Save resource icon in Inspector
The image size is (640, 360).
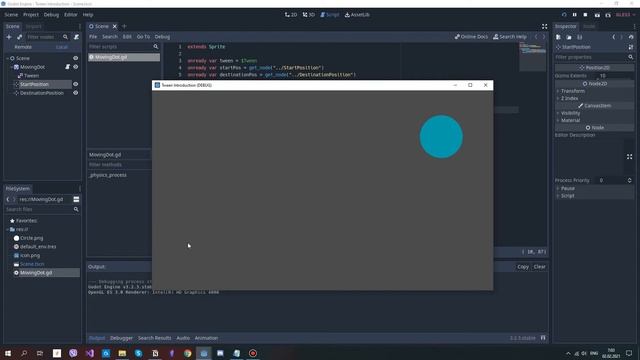point(580,37)
